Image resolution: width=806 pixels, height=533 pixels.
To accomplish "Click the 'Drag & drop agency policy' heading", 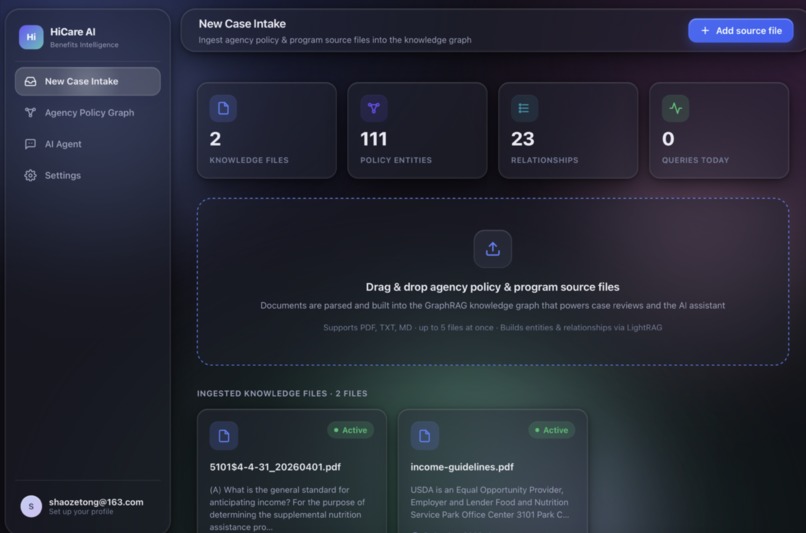I will (492, 287).
